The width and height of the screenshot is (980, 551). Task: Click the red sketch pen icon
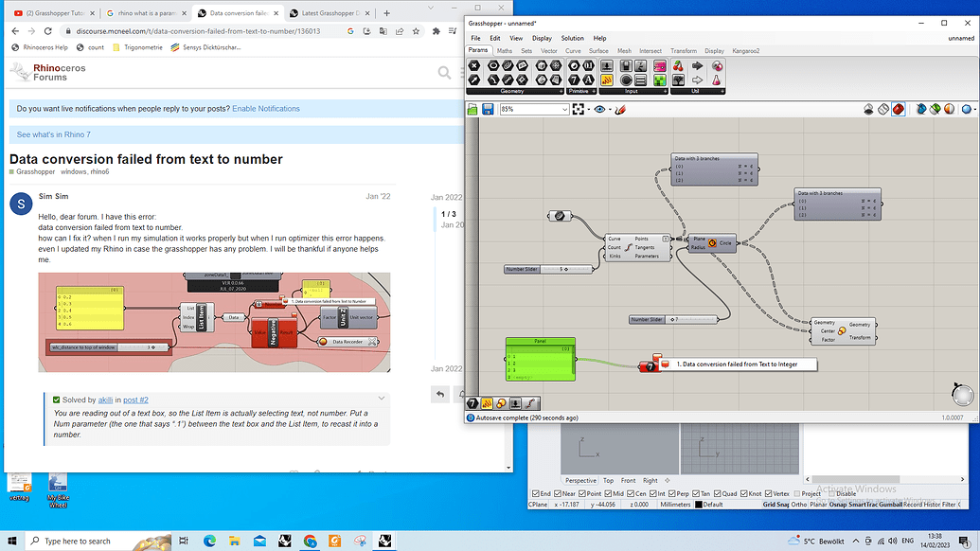pos(620,110)
